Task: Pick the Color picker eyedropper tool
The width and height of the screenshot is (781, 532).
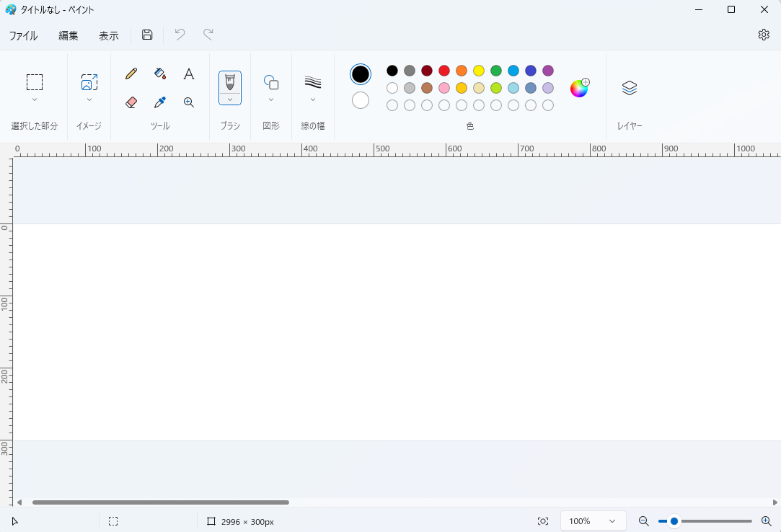Action: [x=160, y=102]
